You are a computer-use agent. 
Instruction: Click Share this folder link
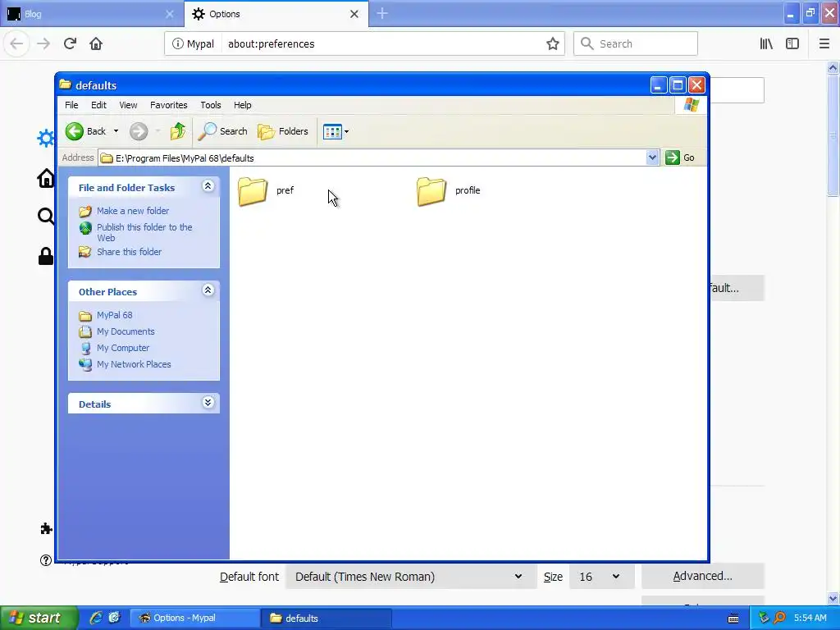pyautogui.click(x=129, y=252)
